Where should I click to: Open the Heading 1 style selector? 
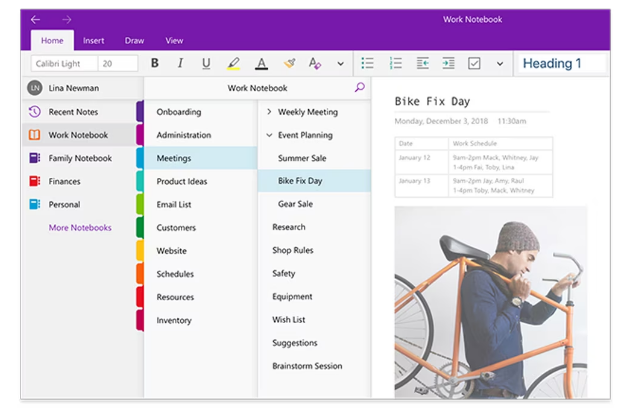pos(561,63)
